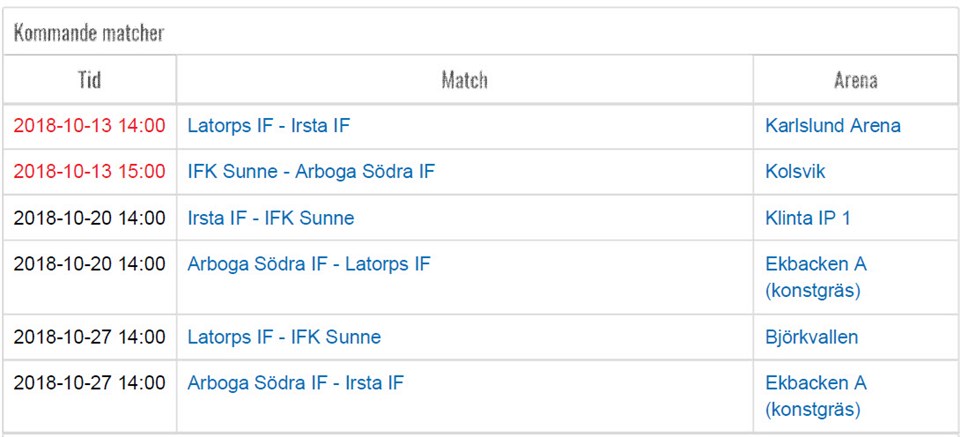960x437 pixels.
Task: Open the Klinta IP 1 arena page
Action: click(807, 218)
